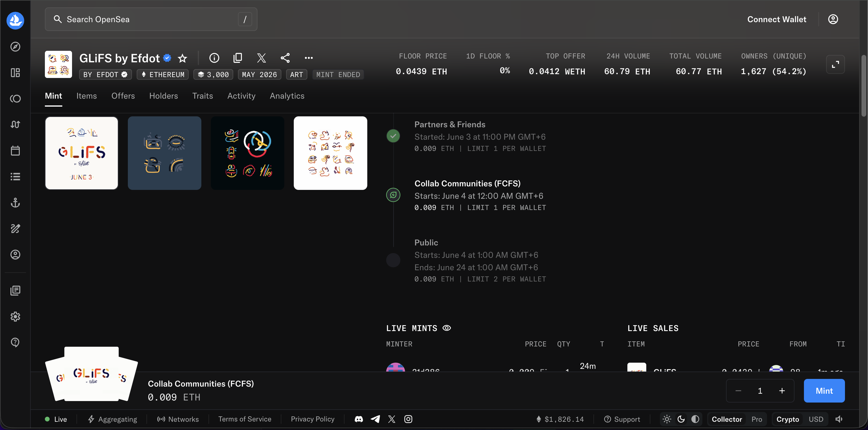Select the Collab Communities stage marker
Screen dimensions: 868x430
coord(393,195)
